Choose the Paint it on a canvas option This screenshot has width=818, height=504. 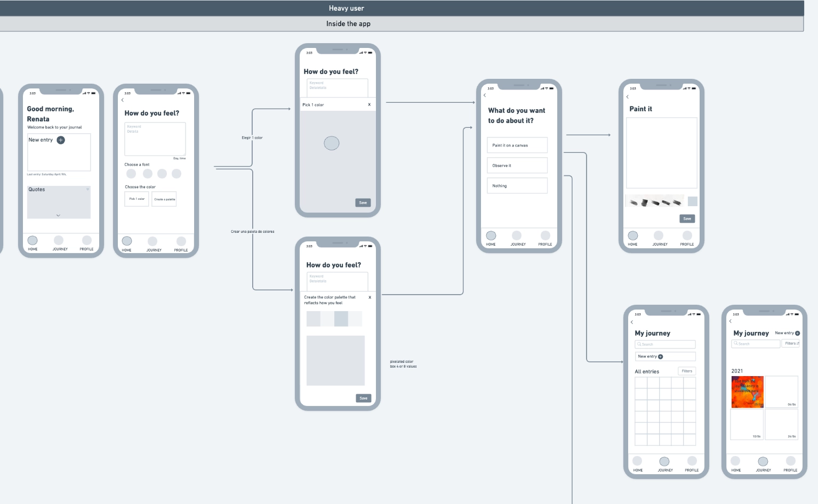pos(517,145)
